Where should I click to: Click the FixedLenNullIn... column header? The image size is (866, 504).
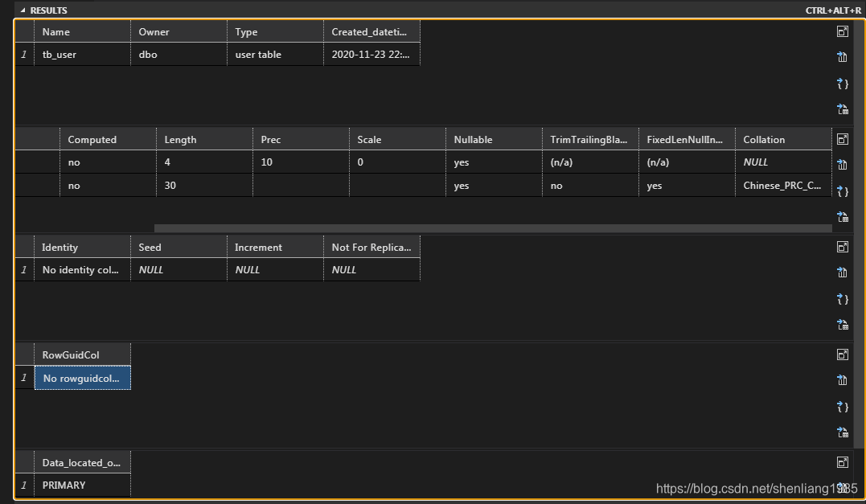[687, 139]
